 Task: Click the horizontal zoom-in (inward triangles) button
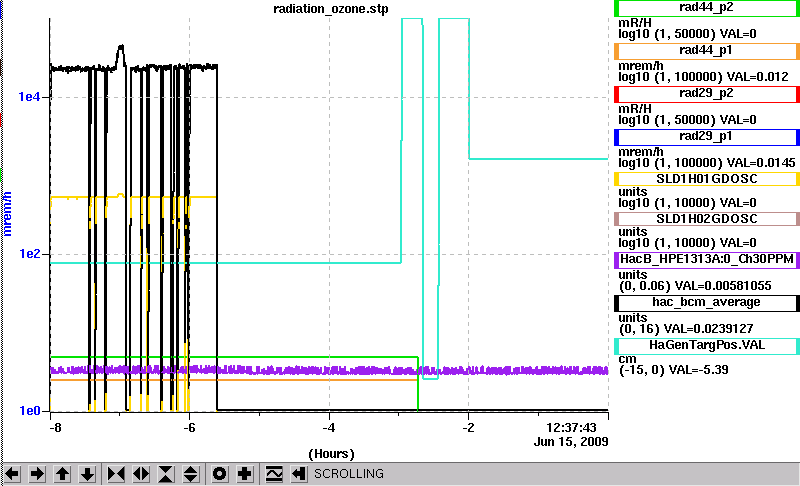tap(116, 474)
